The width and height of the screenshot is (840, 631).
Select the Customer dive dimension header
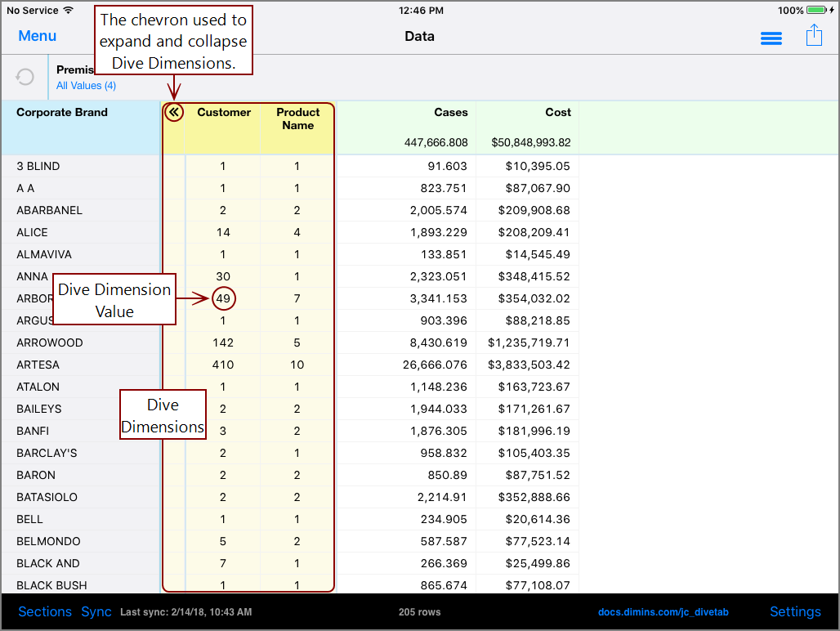[224, 113]
